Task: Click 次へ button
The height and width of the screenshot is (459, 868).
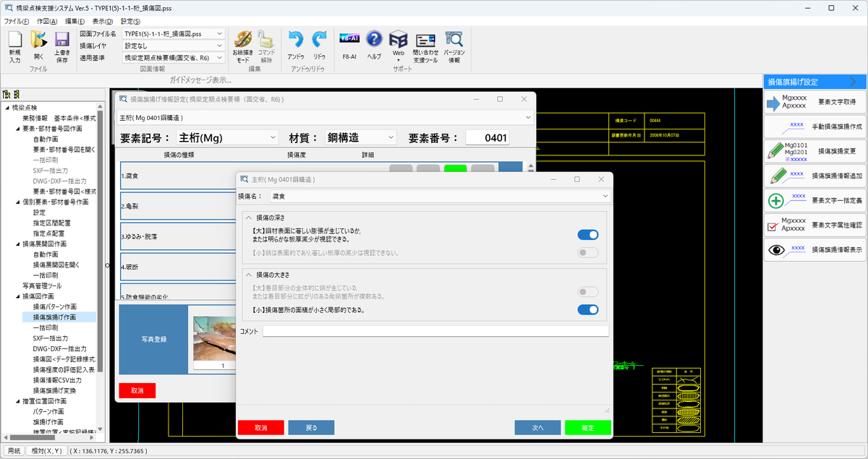Action: (x=538, y=428)
